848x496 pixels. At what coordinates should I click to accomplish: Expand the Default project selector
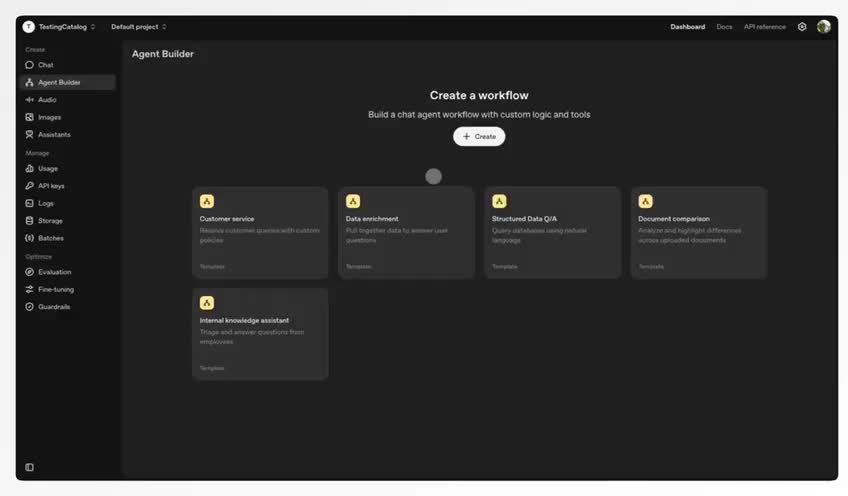(139, 27)
